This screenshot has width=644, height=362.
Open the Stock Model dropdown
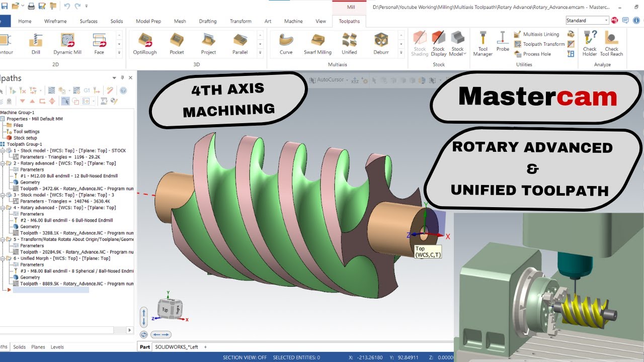(457, 44)
